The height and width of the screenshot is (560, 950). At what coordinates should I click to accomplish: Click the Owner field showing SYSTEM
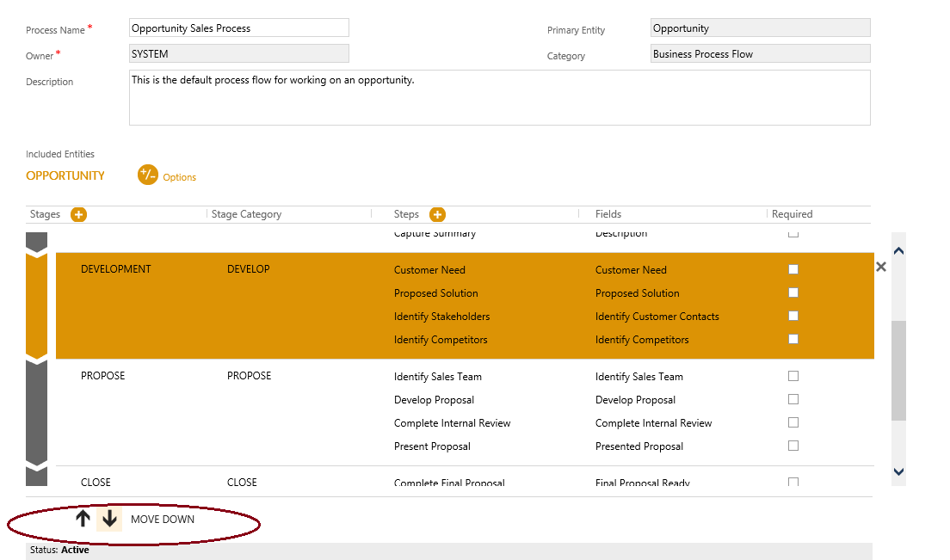[x=238, y=53]
